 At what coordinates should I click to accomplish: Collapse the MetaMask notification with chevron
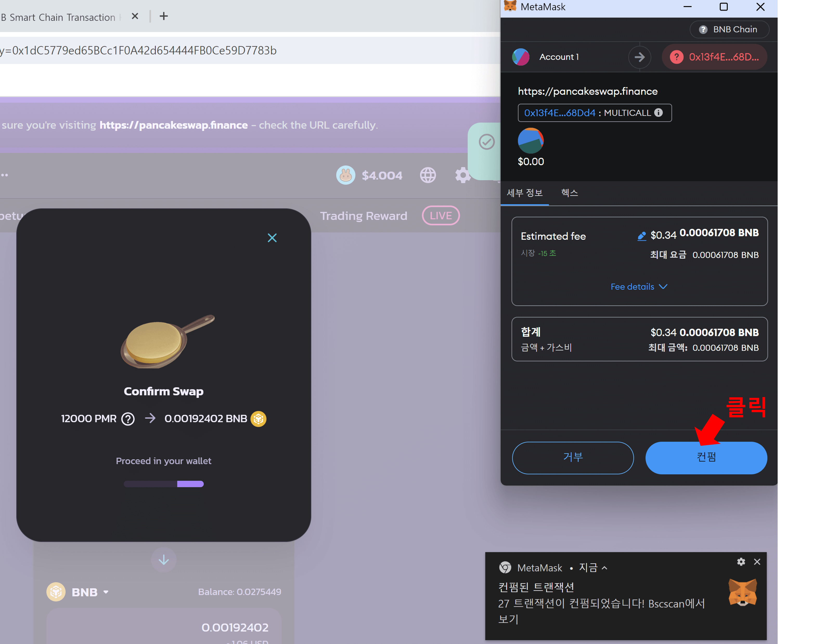(604, 568)
